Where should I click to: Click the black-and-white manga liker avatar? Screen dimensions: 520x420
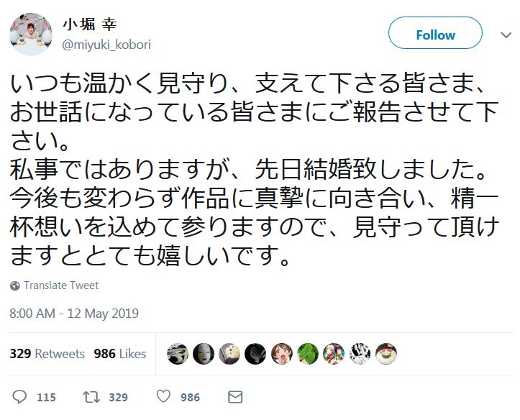tap(360, 354)
